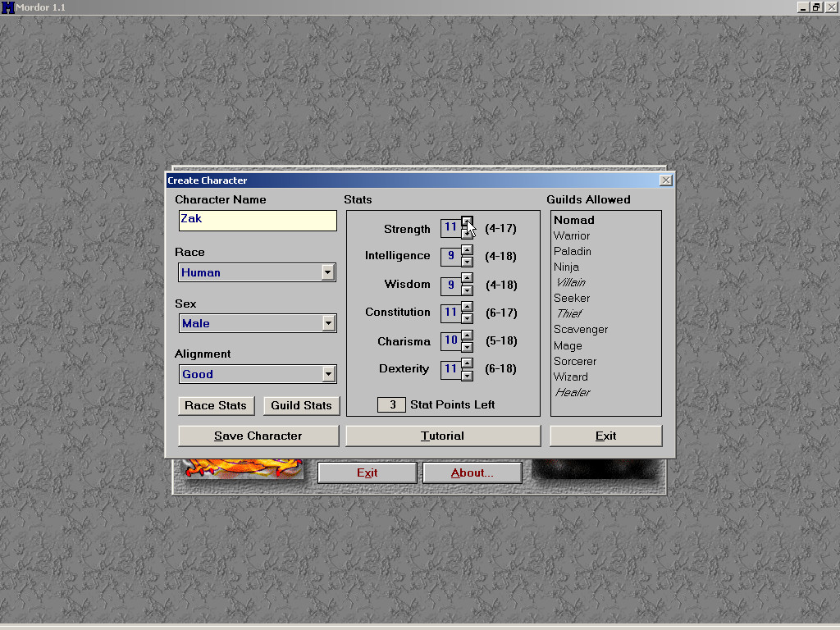Image resolution: width=840 pixels, height=630 pixels.
Task: Decrease Strength with the down arrow
Action: click(x=467, y=233)
